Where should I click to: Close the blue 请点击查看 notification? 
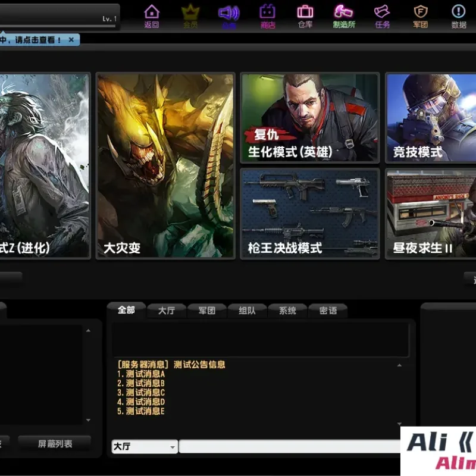[71, 40]
